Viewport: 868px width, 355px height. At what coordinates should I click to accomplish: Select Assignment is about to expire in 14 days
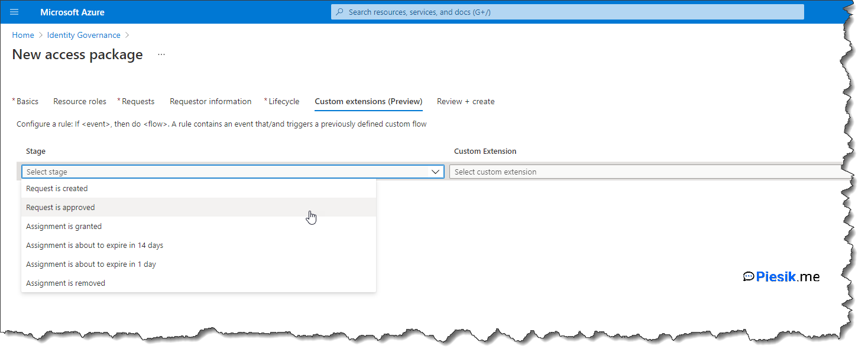click(95, 246)
